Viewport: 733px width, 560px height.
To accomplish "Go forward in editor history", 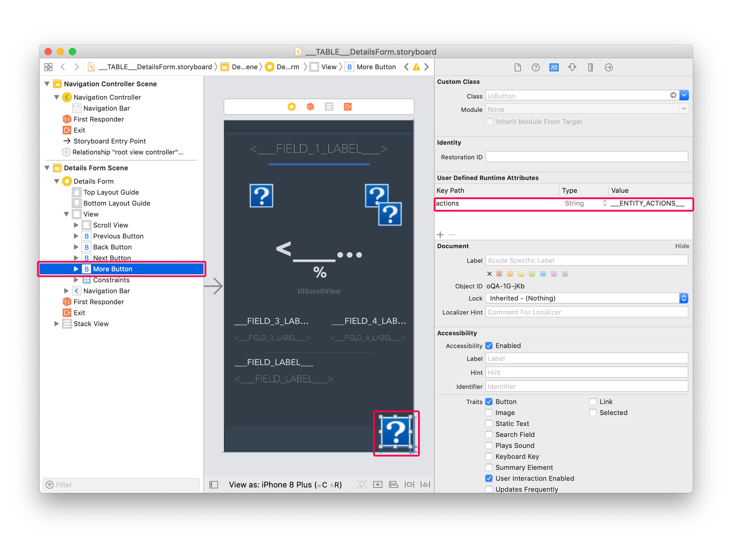I will (76, 67).
